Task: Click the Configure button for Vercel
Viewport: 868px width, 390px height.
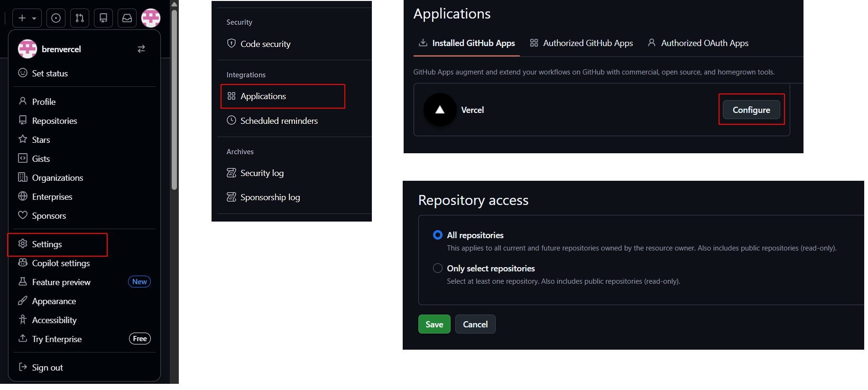Action: coord(751,110)
